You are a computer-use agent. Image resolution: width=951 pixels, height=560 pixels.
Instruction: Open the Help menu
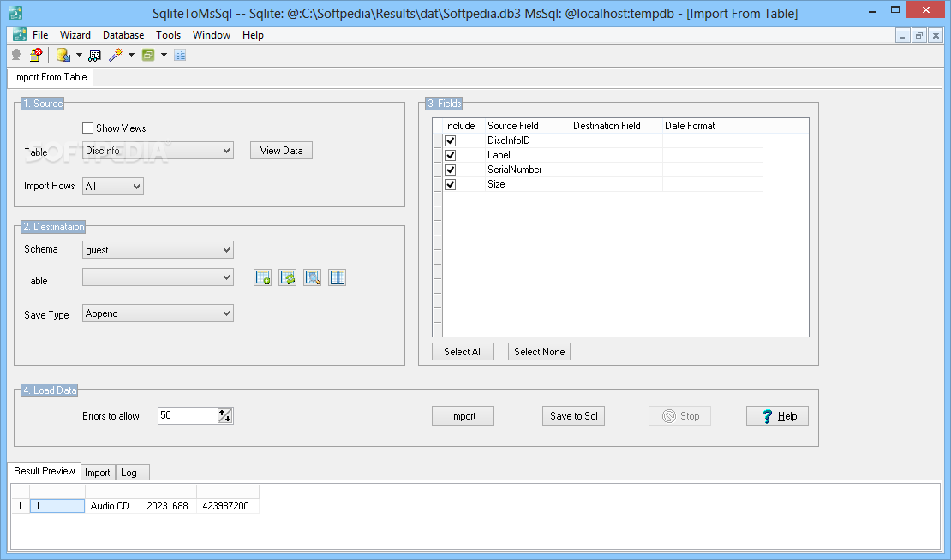tap(253, 35)
